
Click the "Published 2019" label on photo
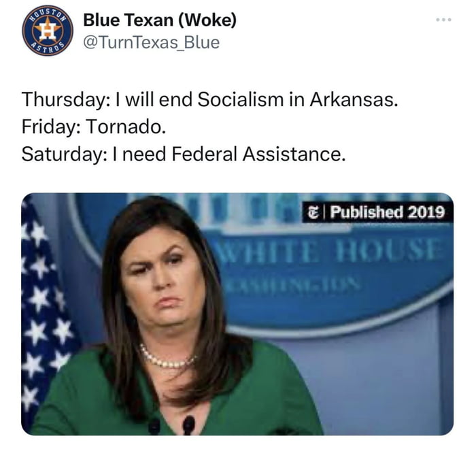click(x=387, y=212)
